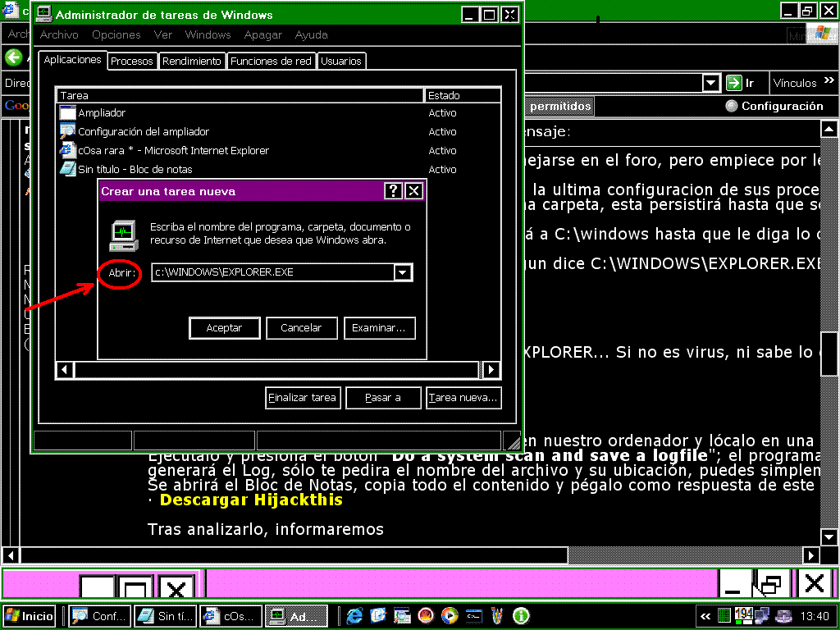Click the green info quick launch icon

(x=521, y=616)
